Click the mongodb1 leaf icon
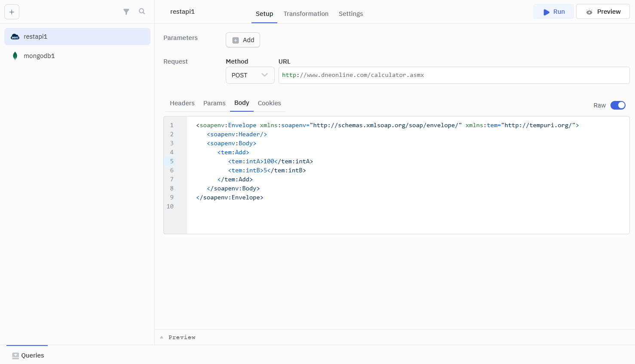Image resolution: width=635 pixels, height=364 pixels. (x=15, y=56)
